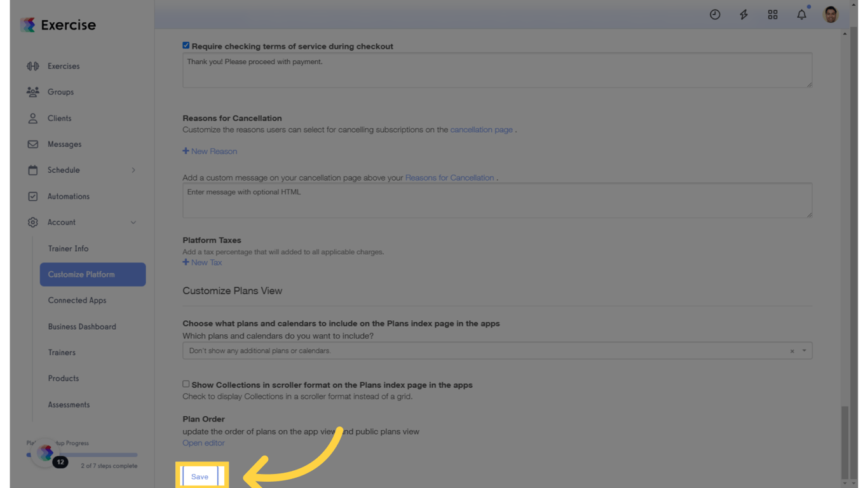
Task: Click the Clients label in sidebar
Action: 59,118
